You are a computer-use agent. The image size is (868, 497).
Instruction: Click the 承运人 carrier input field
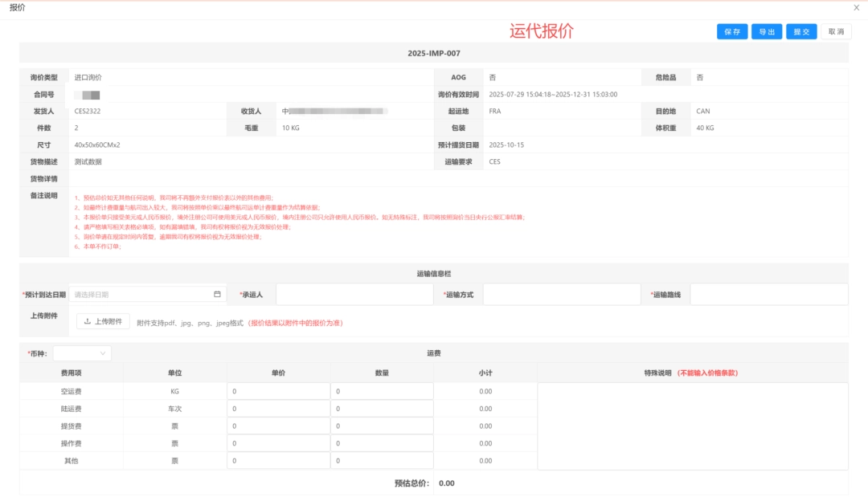(x=354, y=294)
